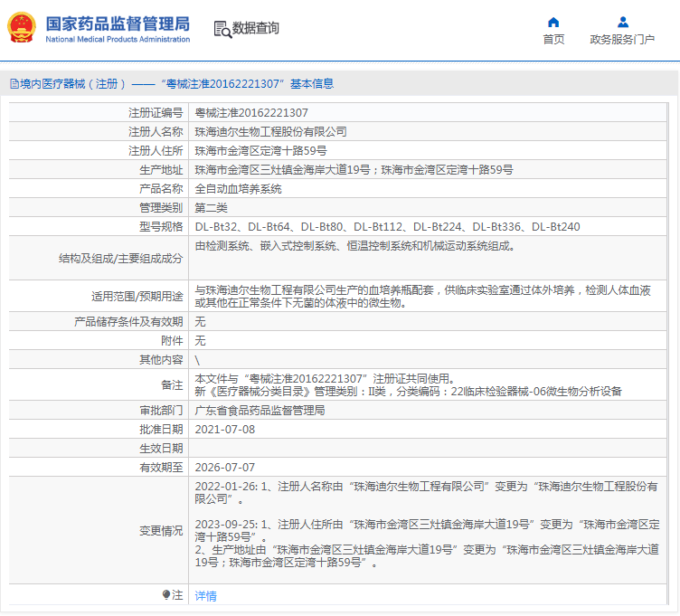Select the 生产地址 value cell
The width and height of the screenshot is (680, 616).
tap(354, 170)
